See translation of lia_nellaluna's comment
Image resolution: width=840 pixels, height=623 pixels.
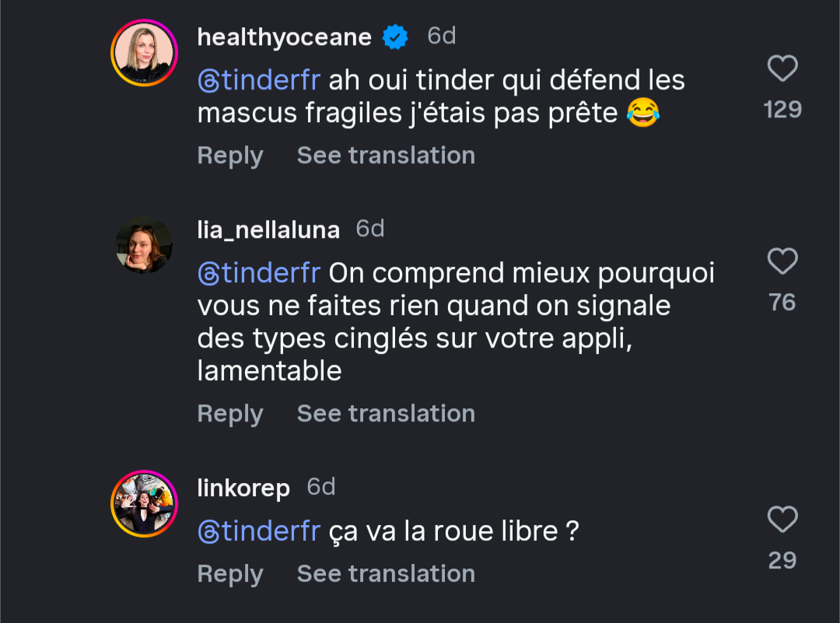point(386,414)
